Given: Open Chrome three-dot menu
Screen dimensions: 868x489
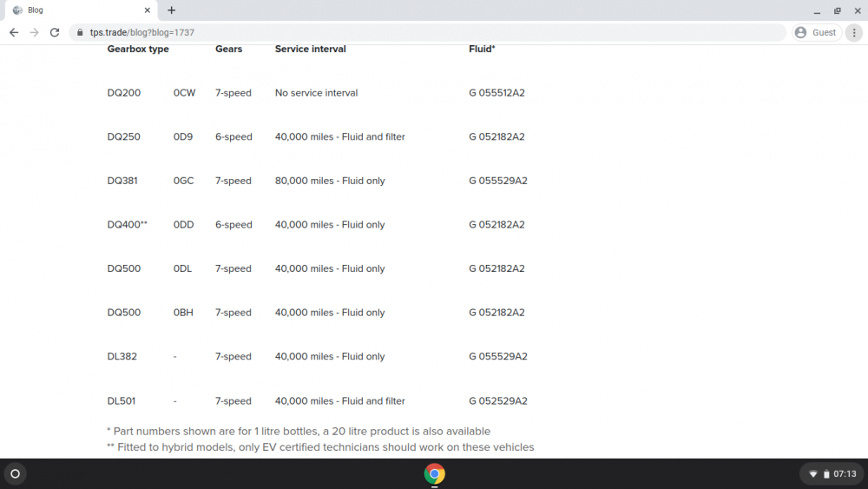Looking at the screenshot, I should tap(854, 33).
